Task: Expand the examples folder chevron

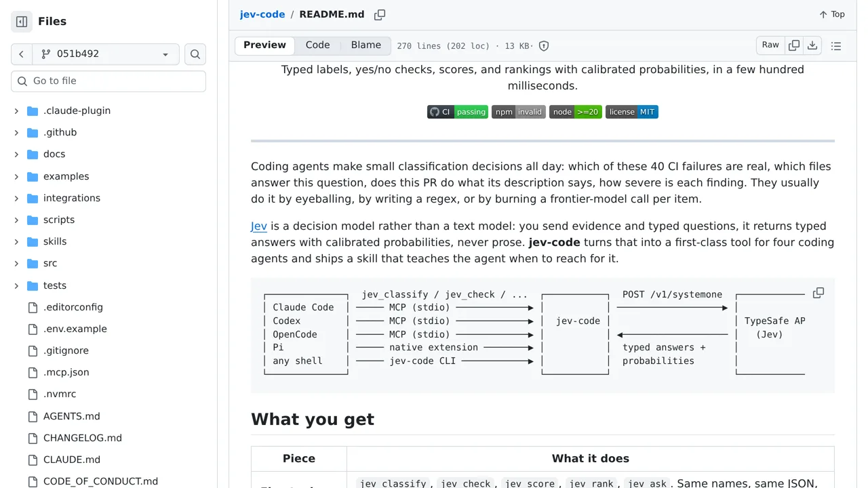Action: 16,176
